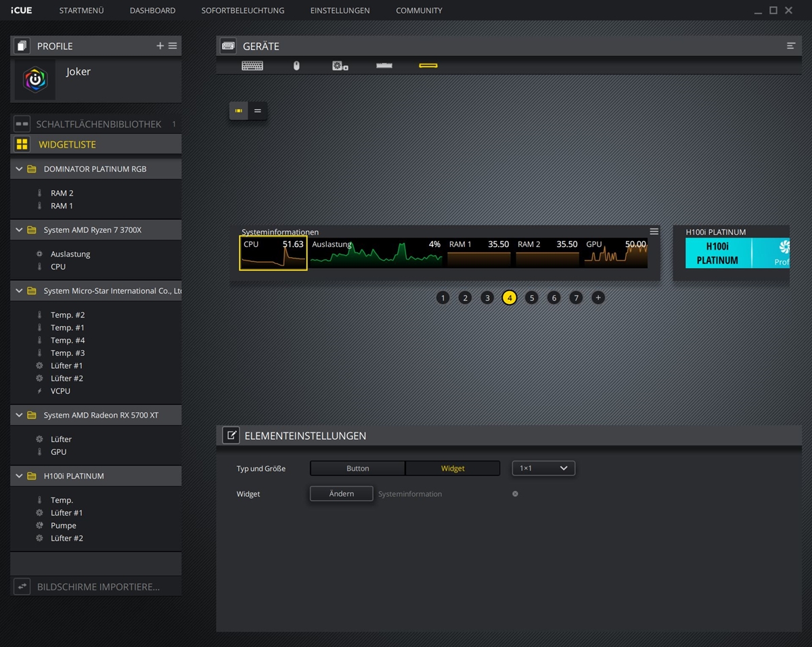Click the Ändern button
This screenshot has height=647, width=812.
[342, 494]
